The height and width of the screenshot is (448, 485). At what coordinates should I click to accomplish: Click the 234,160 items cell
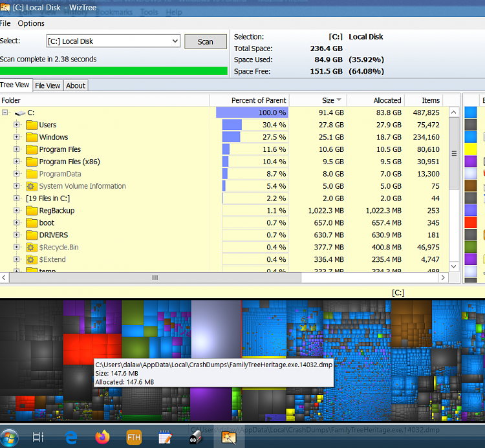[x=426, y=137]
